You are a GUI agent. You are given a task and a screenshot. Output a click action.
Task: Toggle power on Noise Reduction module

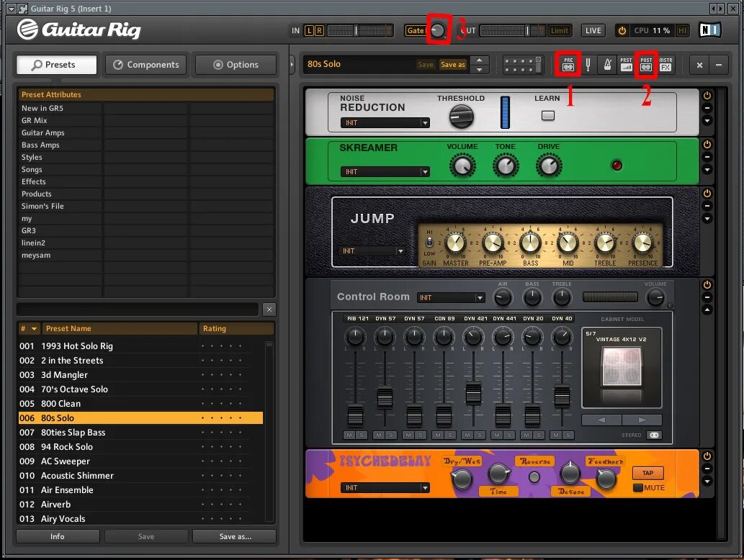click(707, 95)
